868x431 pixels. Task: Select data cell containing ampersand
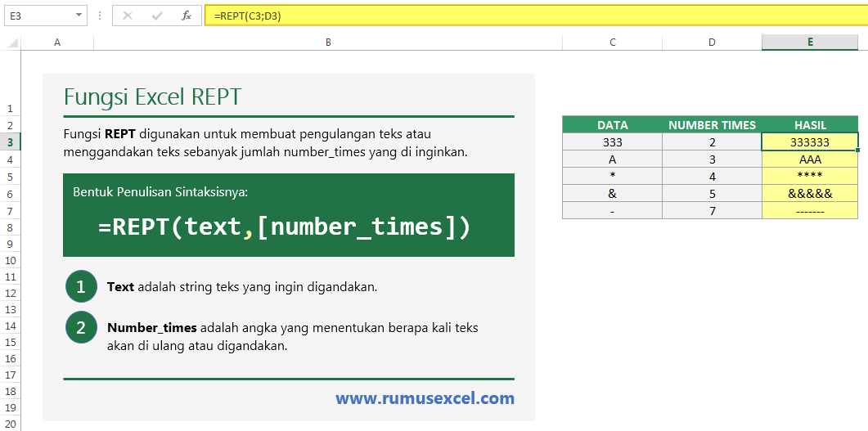click(612, 194)
